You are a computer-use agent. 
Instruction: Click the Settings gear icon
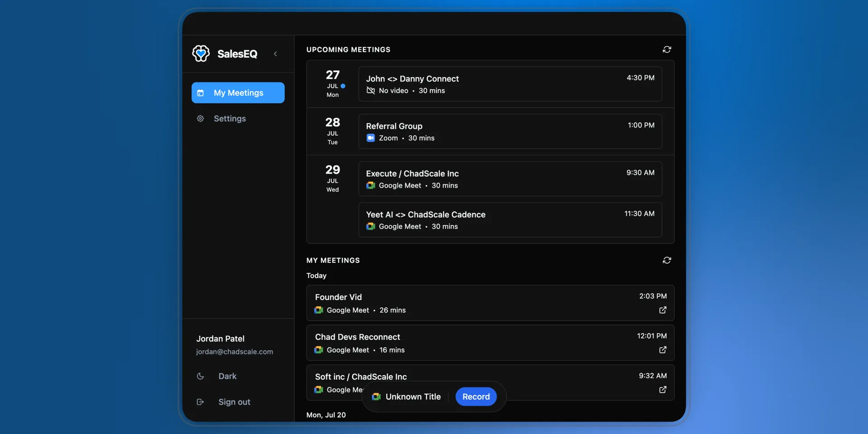pyautogui.click(x=200, y=118)
